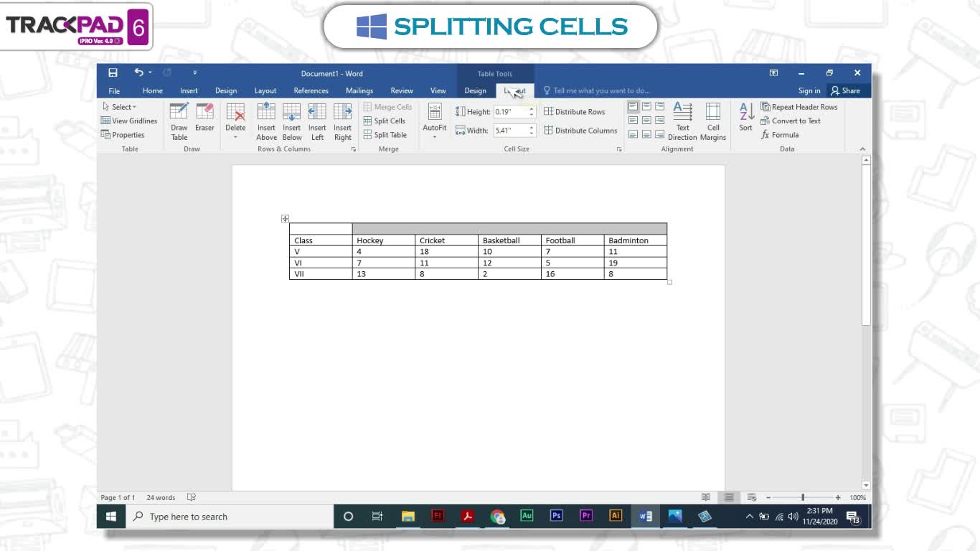980x551 pixels.
Task: Choose Align Center Left alignment icon
Action: [633, 121]
